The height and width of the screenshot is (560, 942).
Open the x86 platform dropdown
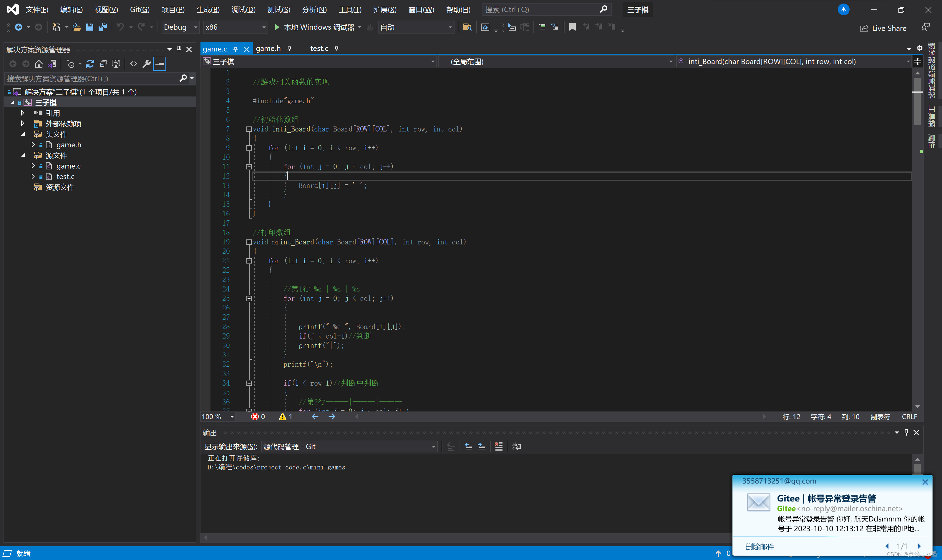(235, 27)
